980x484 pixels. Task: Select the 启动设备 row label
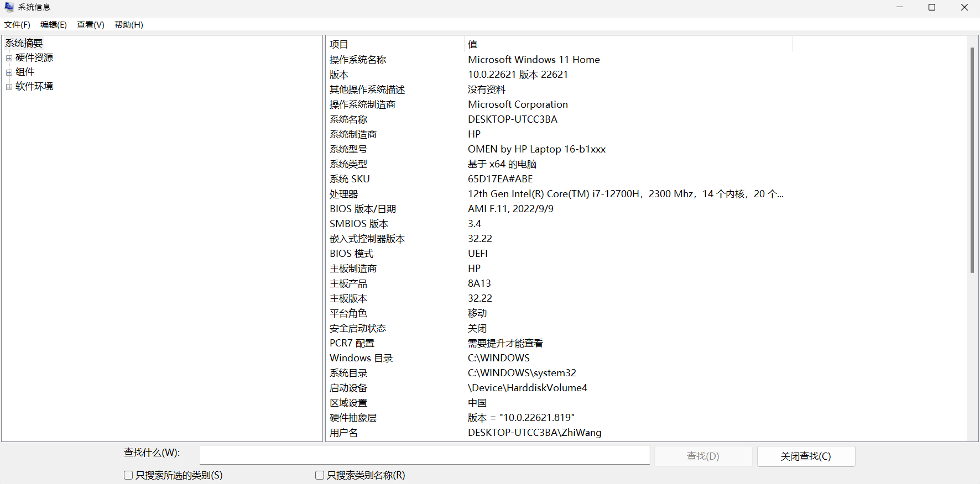tap(348, 388)
